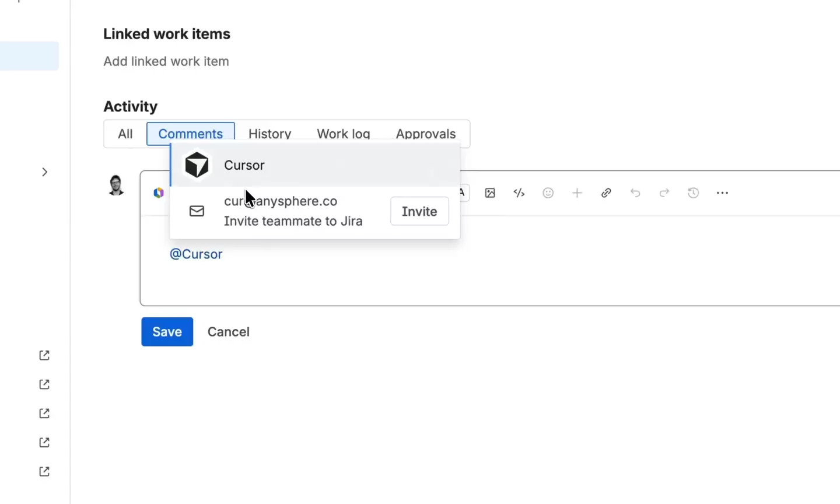Image resolution: width=840 pixels, height=504 pixels.
Task: Open the last external link icon in the sidebar
Action: [x=44, y=471]
